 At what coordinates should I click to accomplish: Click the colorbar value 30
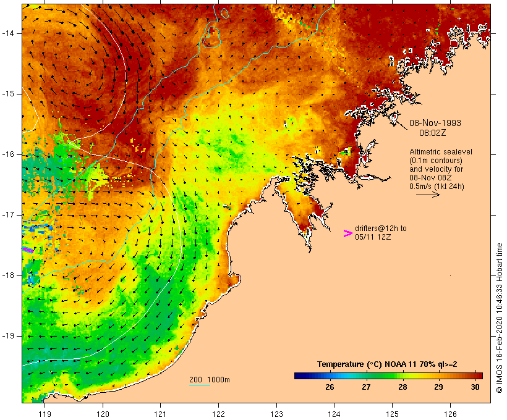point(475,387)
